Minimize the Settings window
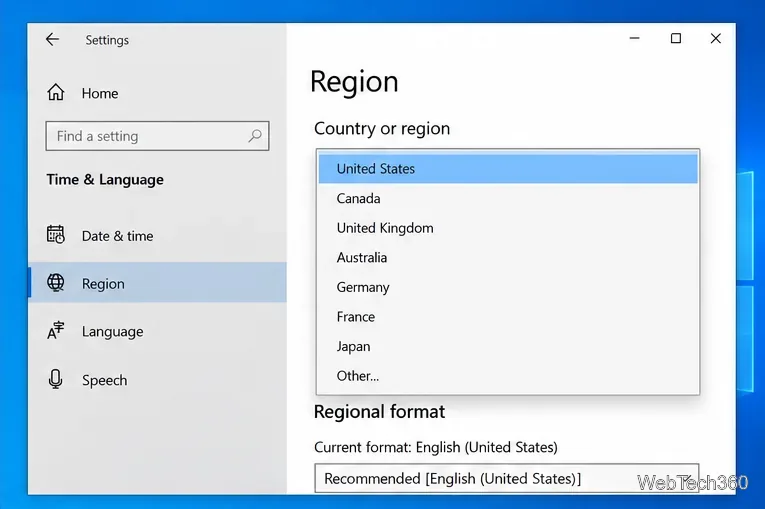765x509 pixels. click(x=634, y=38)
